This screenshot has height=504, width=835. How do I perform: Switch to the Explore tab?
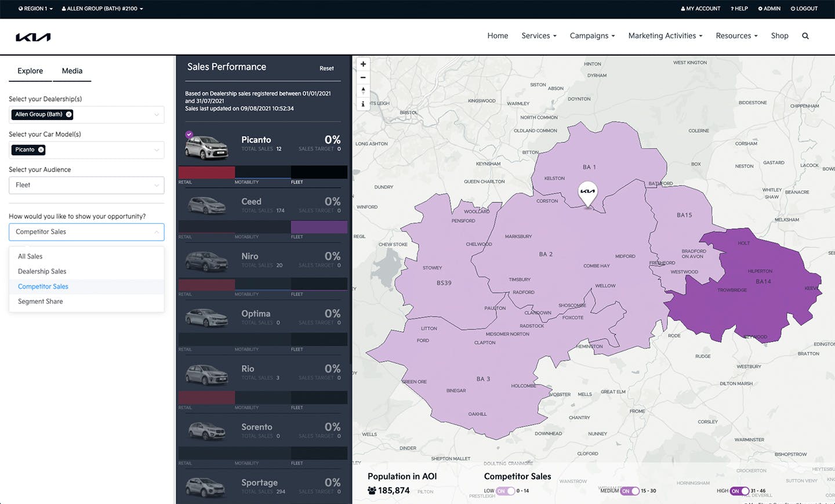[x=30, y=71]
